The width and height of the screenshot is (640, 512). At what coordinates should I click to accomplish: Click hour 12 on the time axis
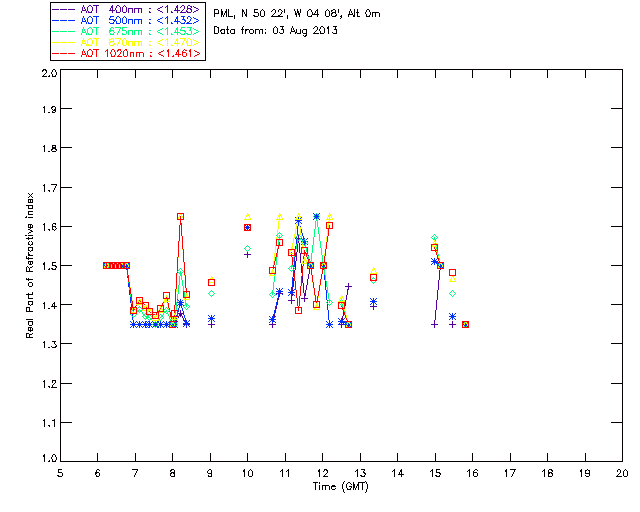322,473
